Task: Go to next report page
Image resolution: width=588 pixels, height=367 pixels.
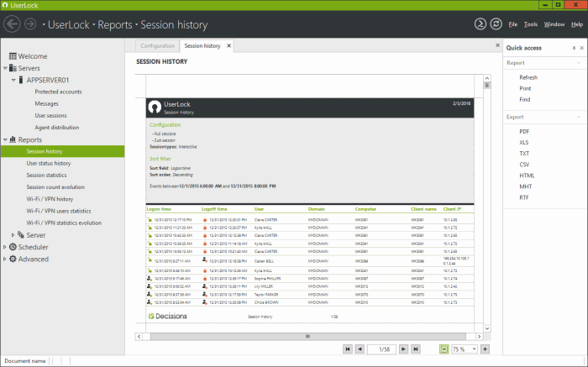Action: click(x=403, y=349)
